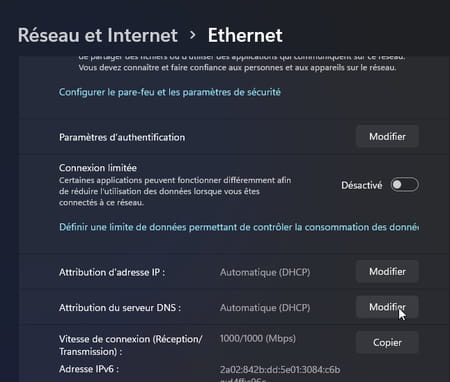
Task: Click the Connexion limitée title text
Action: click(x=98, y=168)
